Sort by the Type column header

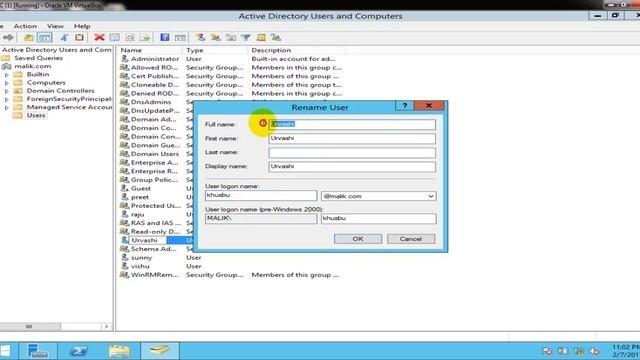click(x=216, y=50)
